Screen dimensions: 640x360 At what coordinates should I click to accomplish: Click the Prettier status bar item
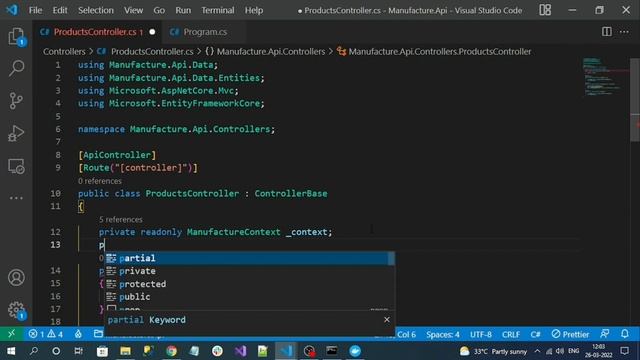[x=570, y=334]
